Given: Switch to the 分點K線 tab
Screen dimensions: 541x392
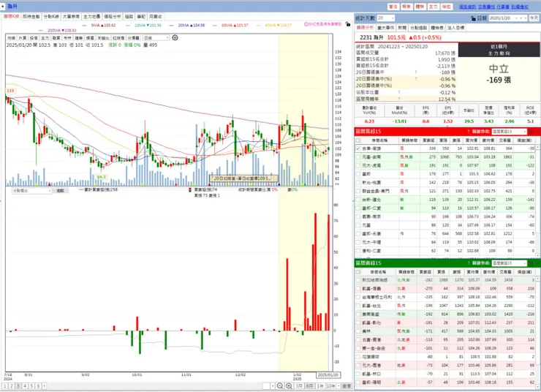Looking at the screenshot, I should [x=51, y=17].
